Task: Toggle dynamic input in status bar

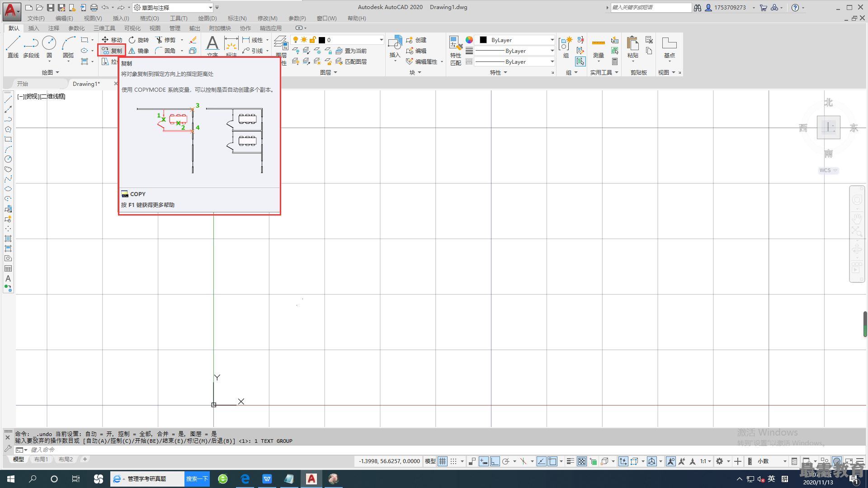Action: point(484,461)
